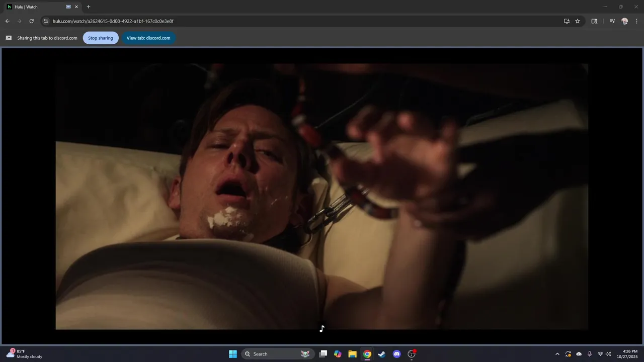Open OBS Studio from the taskbar
The height and width of the screenshot is (362, 644).
coord(412,354)
